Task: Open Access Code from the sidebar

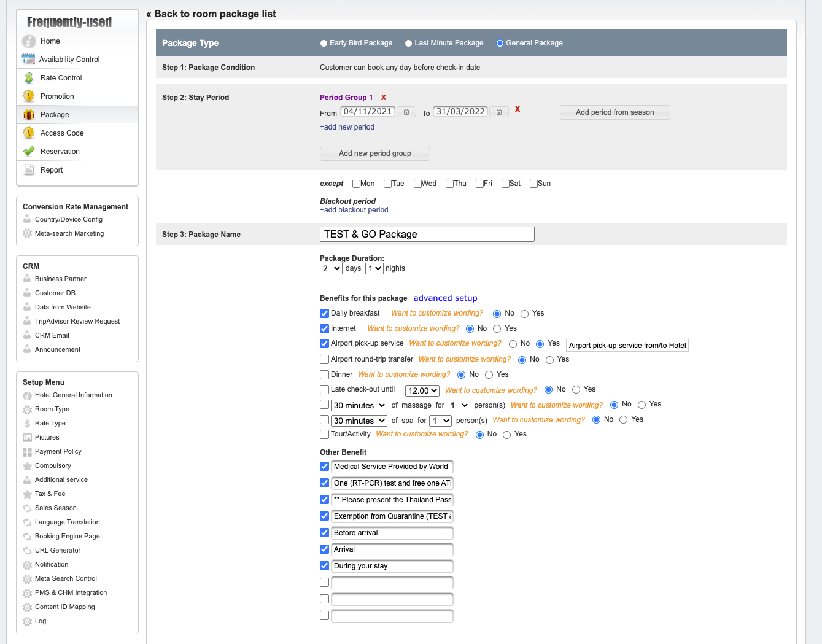Action: click(x=62, y=133)
